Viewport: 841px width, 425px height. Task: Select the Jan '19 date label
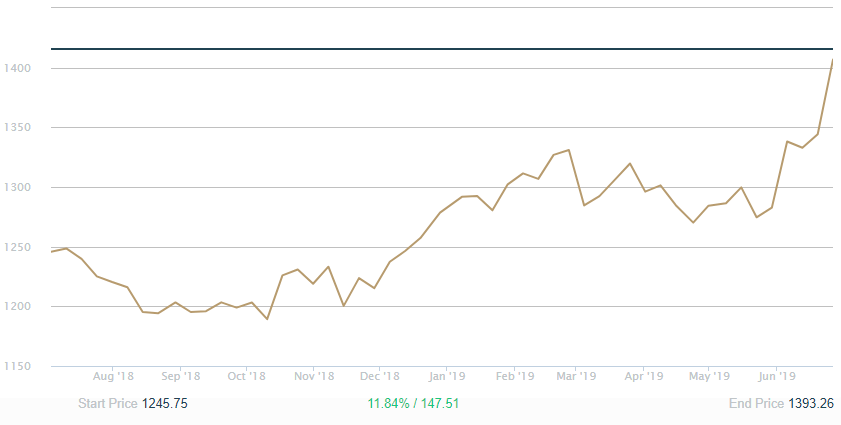(447, 376)
